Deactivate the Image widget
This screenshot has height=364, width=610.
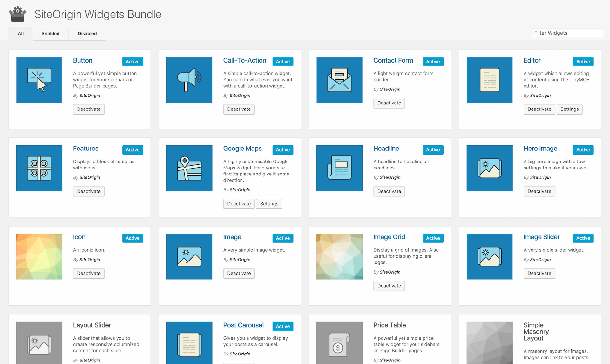(239, 273)
